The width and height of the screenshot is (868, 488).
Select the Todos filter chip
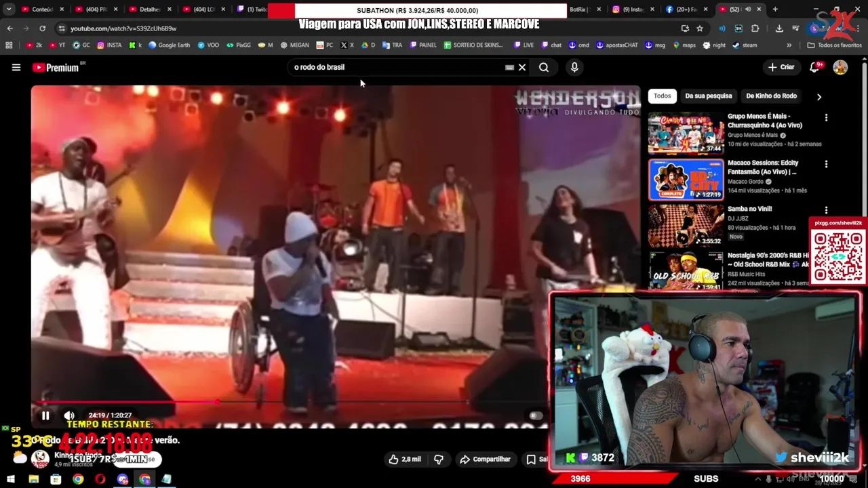coord(662,96)
